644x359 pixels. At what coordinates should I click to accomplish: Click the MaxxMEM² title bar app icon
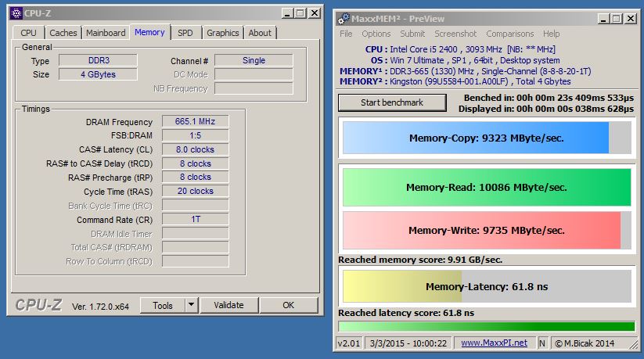(x=342, y=18)
